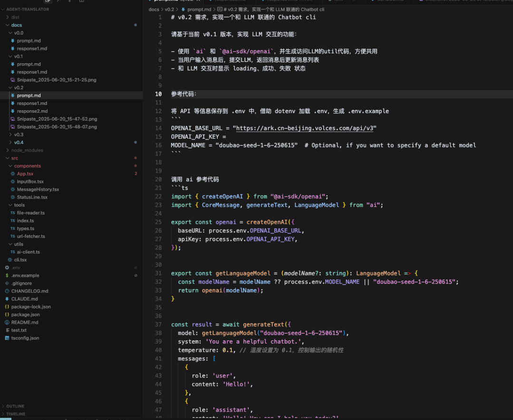513x420 pixels.
Task: Open CLAUDE.md in the explorer
Action: [x=25, y=299]
